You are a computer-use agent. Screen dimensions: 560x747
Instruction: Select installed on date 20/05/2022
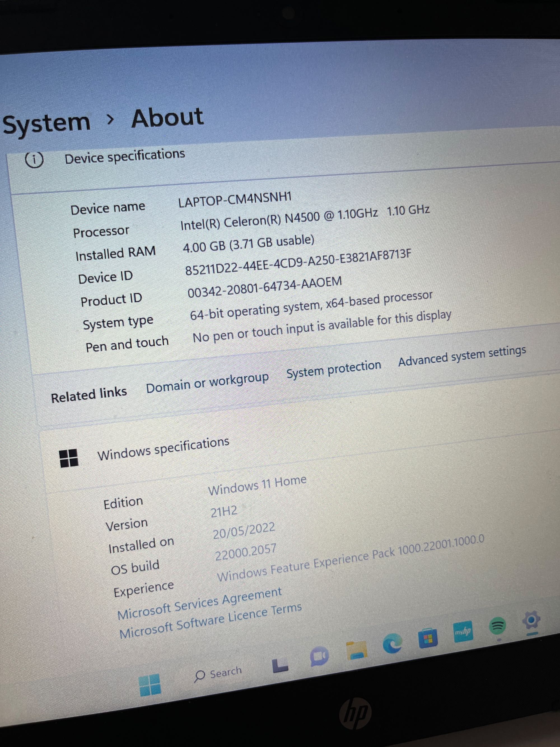[x=244, y=531]
